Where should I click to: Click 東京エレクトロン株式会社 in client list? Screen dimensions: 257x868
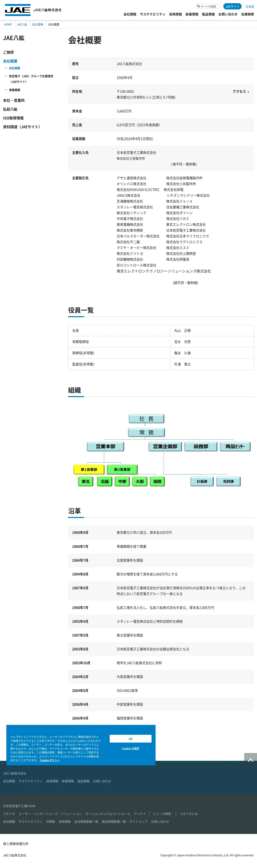pyautogui.click(x=186, y=224)
